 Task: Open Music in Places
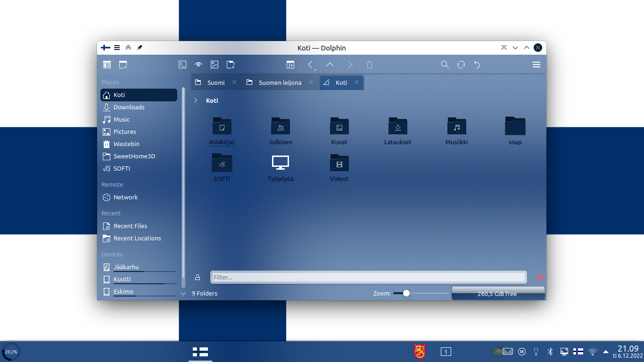139,119
